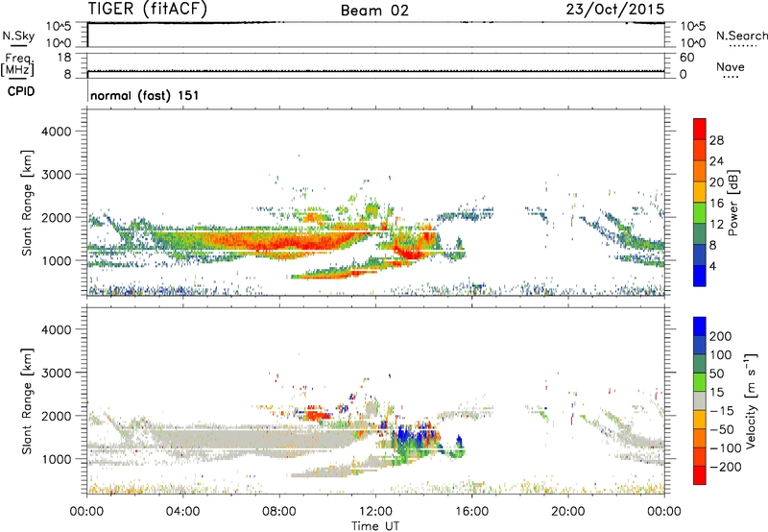
Task: Click the "−100" Velocity colorbar label
Action: tap(725, 448)
